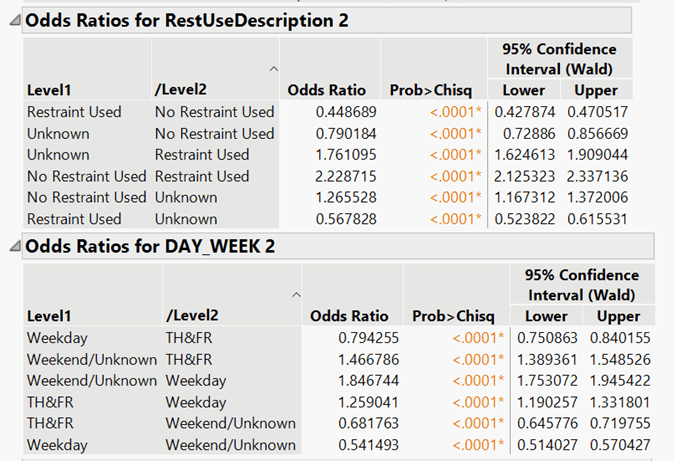Select the odds ratio value 0.448689
The width and height of the screenshot is (674, 461).
pyautogui.click(x=341, y=112)
